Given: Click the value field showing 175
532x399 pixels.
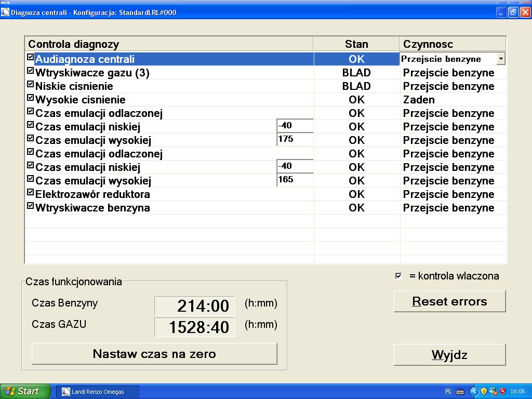Looking at the screenshot, I should click(x=295, y=139).
